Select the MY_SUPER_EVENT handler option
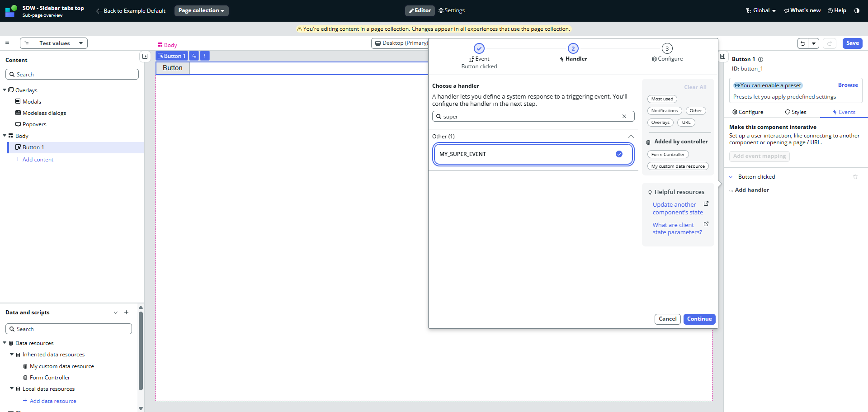The width and height of the screenshot is (868, 412). [533, 154]
